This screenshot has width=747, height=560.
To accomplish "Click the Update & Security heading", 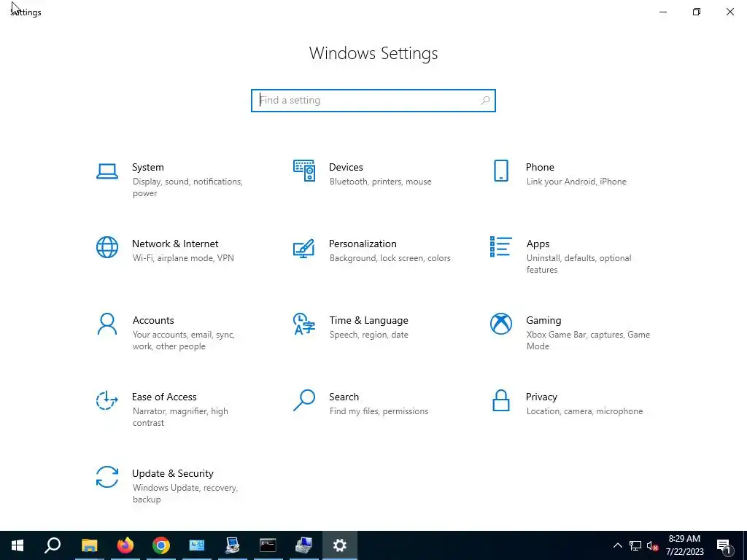I will coord(172,474).
